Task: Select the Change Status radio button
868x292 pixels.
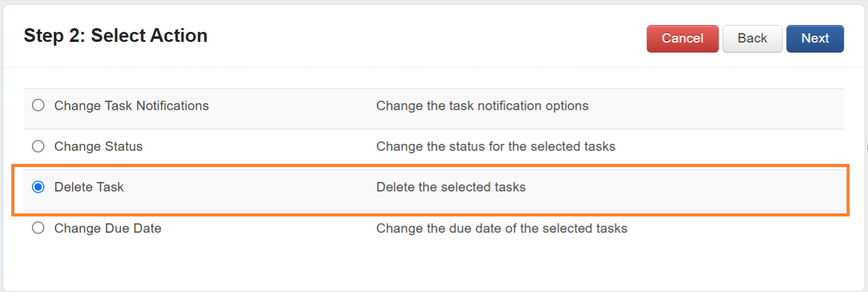Action: pyautogui.click(x=38, y=146)
